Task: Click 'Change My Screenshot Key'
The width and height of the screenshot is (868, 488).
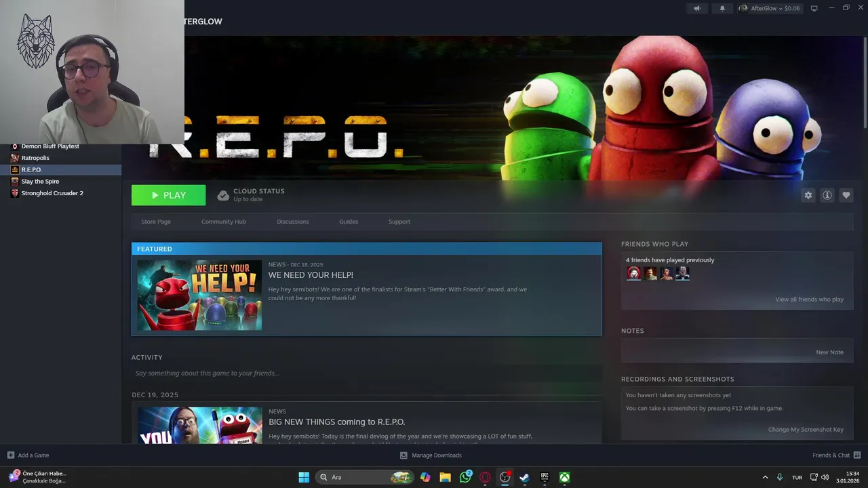Action: tap(806, 430)
